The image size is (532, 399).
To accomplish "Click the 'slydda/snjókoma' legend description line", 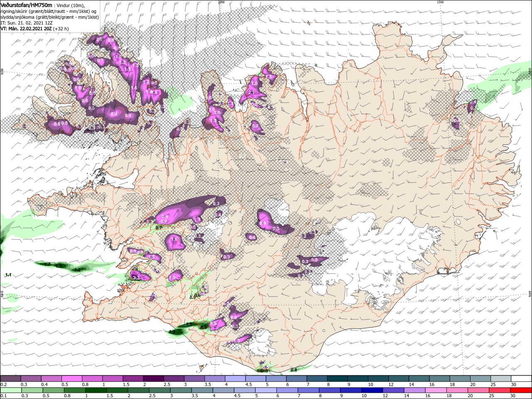I will pos(49,17).
